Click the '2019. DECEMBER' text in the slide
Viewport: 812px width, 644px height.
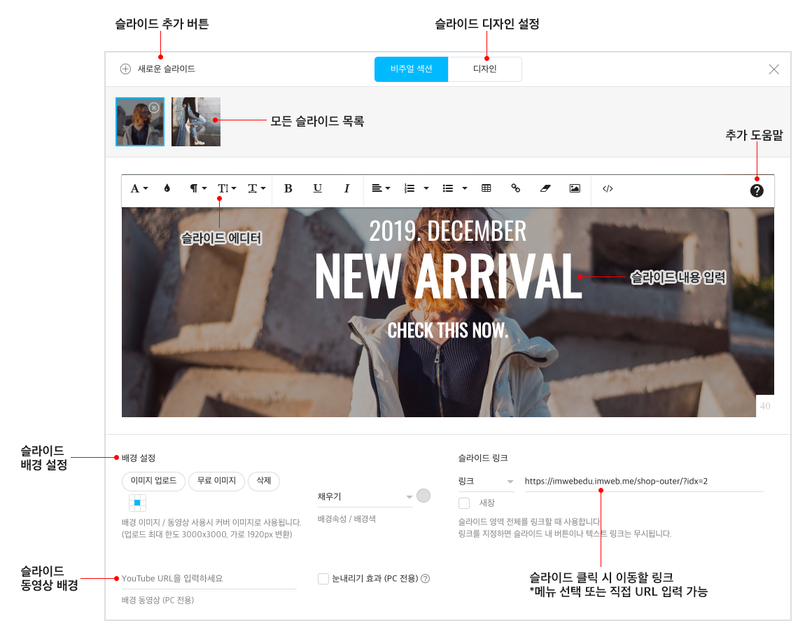(x=447, y=231)
